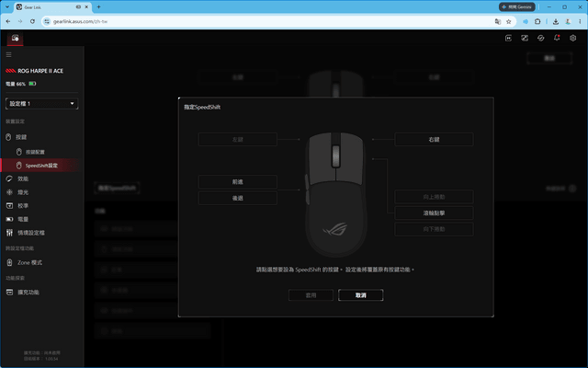
Task: Open the notifications bell with red dot
Action: pos(557,38)
